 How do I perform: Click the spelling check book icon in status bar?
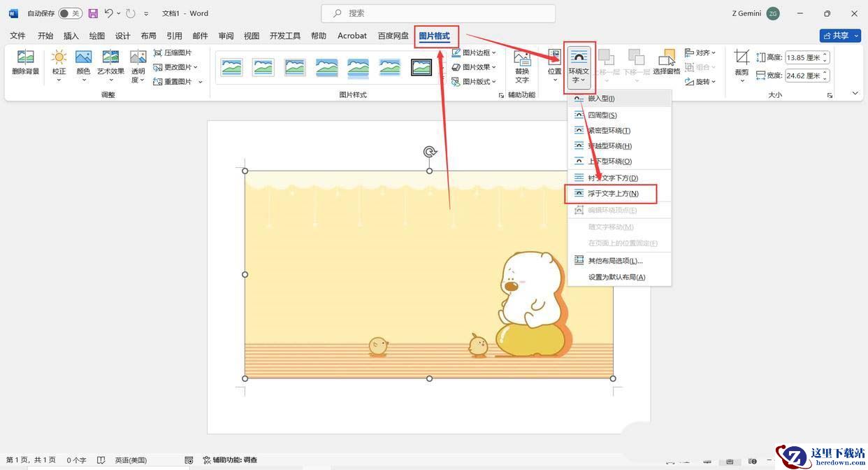(x=101, y=460)
